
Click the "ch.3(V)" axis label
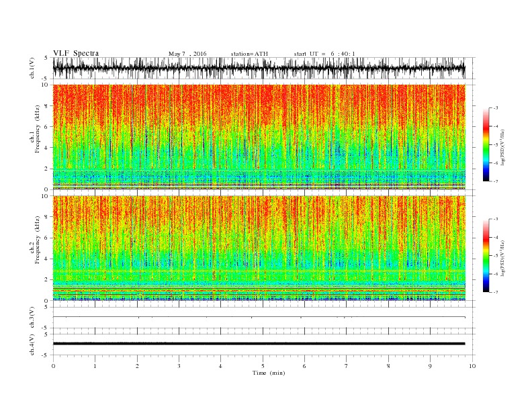pos(32,318)
